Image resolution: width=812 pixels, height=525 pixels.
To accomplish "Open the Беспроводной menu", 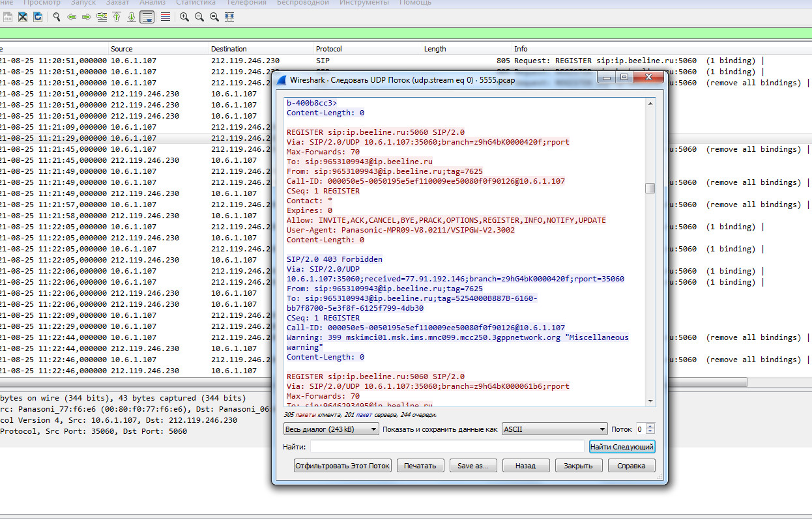I will point(303,3).
